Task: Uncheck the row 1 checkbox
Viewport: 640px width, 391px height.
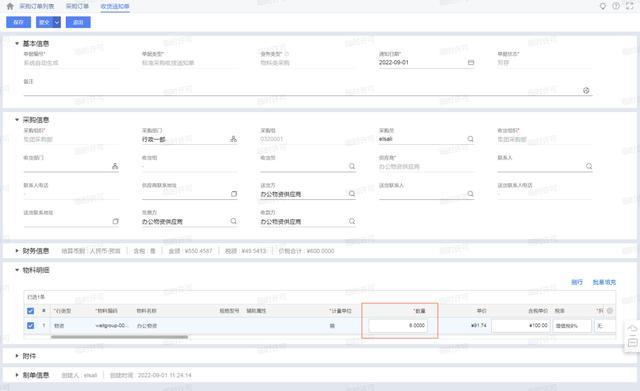Action: [x=30, y=326]
